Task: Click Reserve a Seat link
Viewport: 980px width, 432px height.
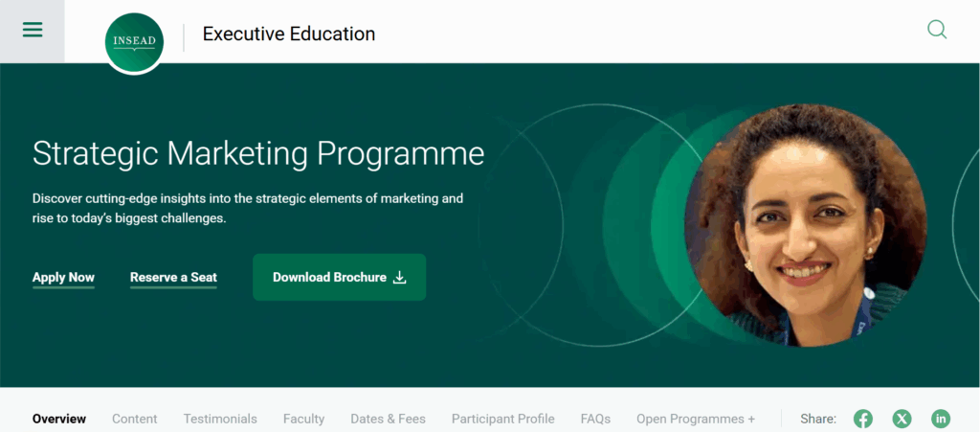Action: 173,278
